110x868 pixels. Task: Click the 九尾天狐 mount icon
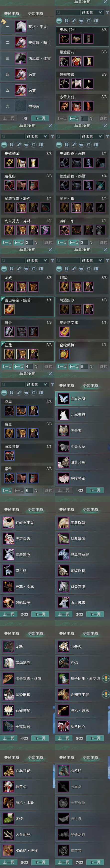click(x=63, y=415)
